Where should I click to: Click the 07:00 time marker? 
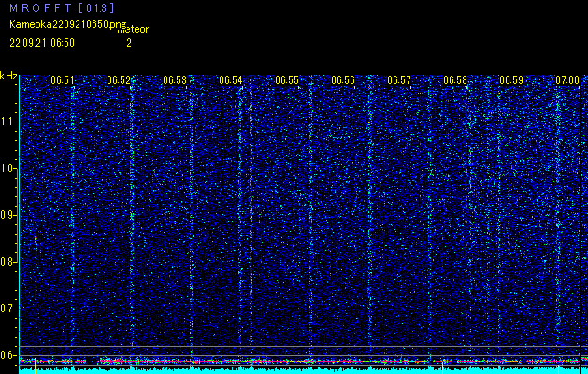(x=567, y=79)
